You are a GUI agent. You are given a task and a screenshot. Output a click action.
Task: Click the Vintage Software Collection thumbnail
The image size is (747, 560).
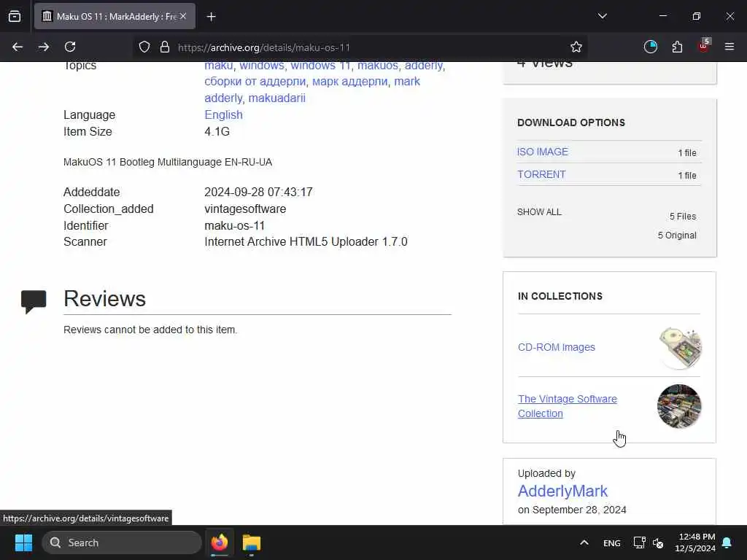pyautogui.click(x=679, y=406)
